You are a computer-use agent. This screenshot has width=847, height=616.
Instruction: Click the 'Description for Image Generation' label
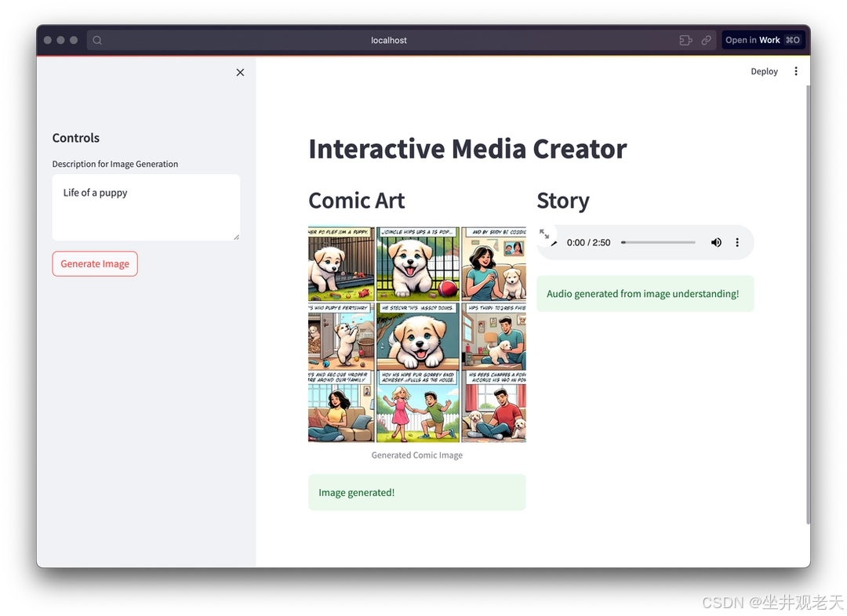[115, 164]
